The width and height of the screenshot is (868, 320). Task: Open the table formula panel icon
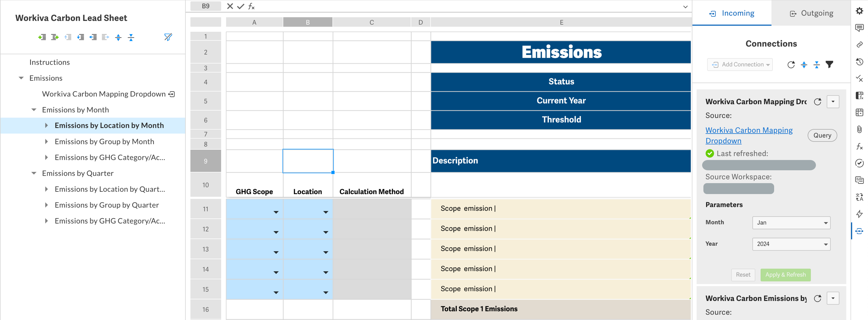coord(860,95)
